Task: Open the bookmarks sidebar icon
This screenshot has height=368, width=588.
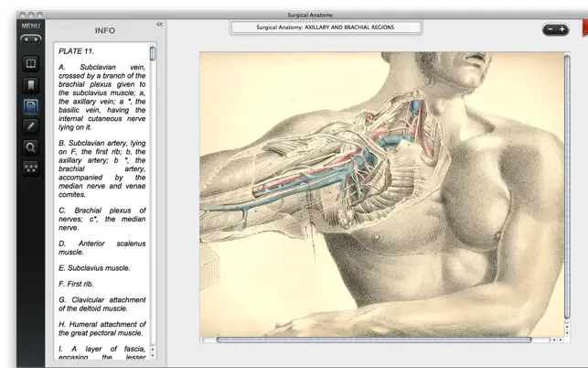Action: tap(31, 85)
